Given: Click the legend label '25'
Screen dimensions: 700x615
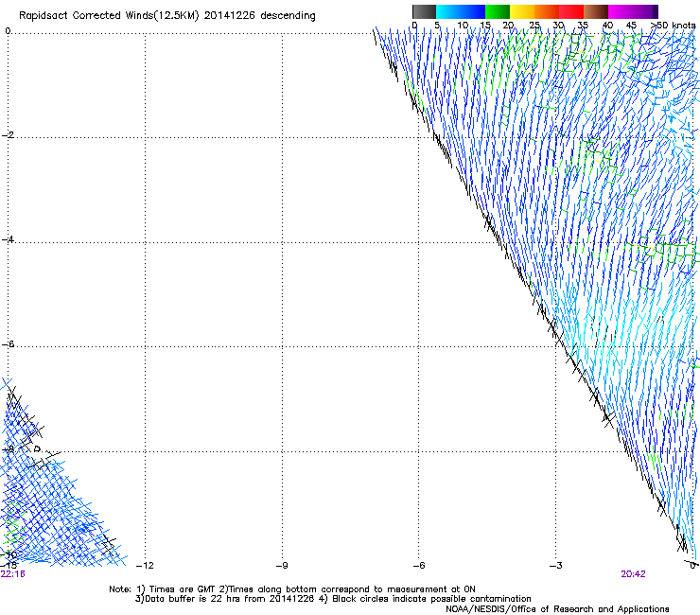Looking at the screenshot, I should tap(534, 26).
